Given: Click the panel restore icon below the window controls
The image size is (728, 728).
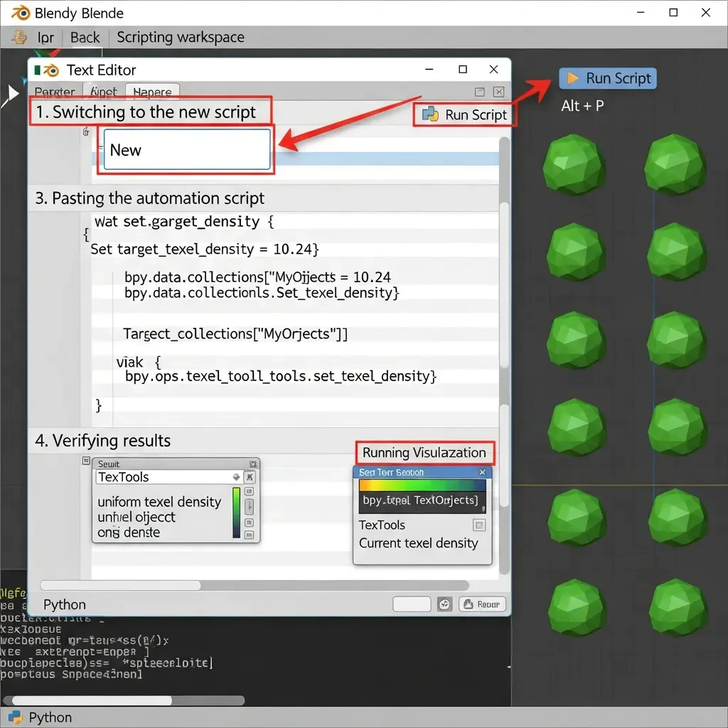Looking at the screenshot, I should coord(480,92).
